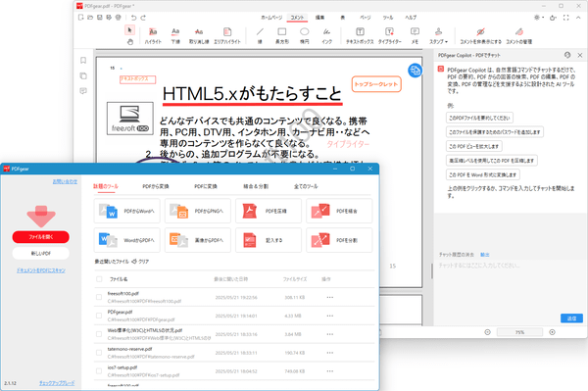Open the 全てのツール tab in launcher
Viewport: 588px width, 391px height.
click(306, 186)
